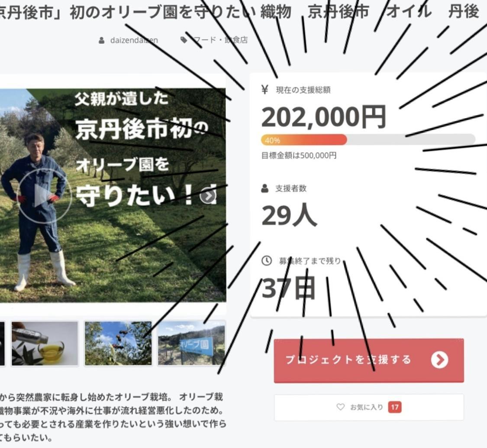Click the favorites count badge 17

[395, 407]
